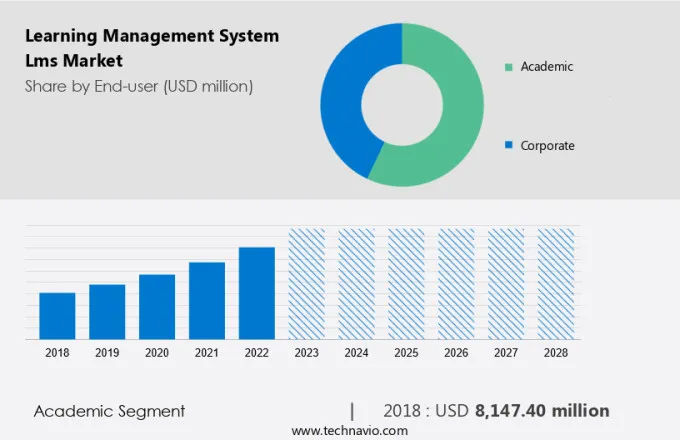Click the 2024 hatched forecast bar
The height and width of the screenshot is (440, 680).
coord(357,283)
